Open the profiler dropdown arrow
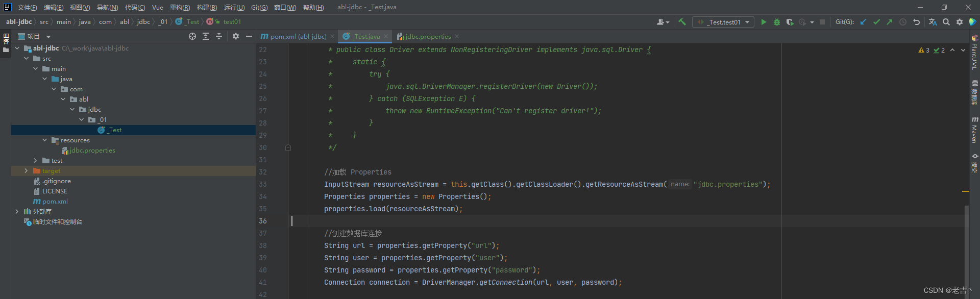Viewport: 980px width, 299px height. tap(812, 22)
